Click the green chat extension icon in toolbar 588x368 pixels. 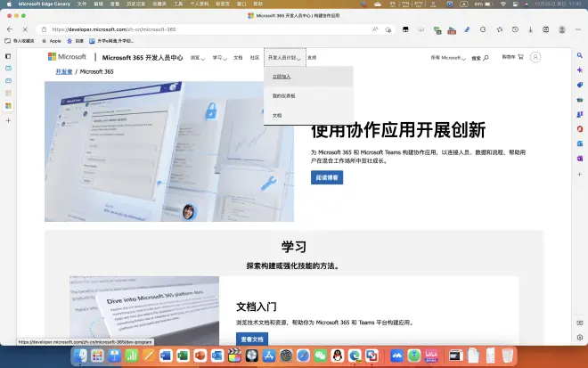click(437, 30)
